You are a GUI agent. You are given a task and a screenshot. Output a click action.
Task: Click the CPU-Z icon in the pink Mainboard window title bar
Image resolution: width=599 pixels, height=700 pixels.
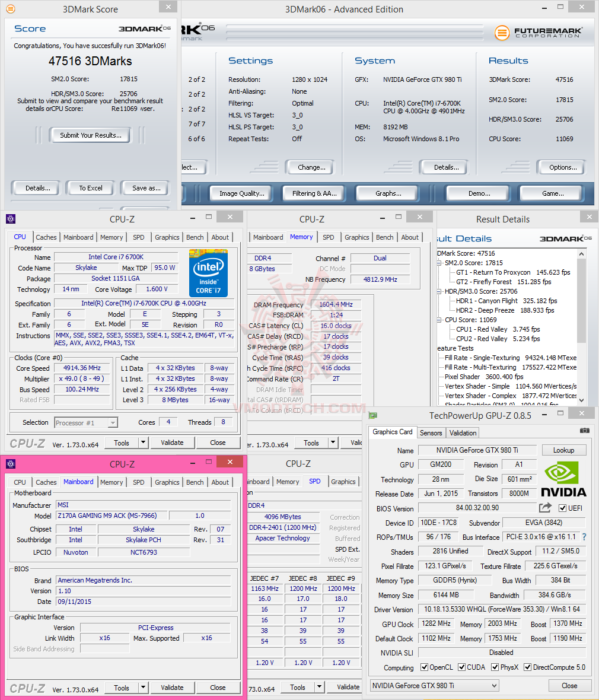point(11,464)
